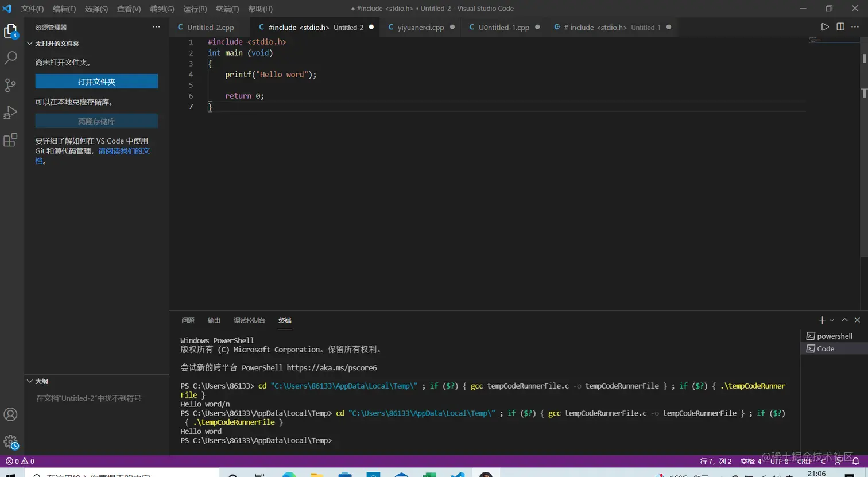Open the 终端(T) menu
The height and width of the screenshot is (477, 868).
pyautogui.click(x=227, y=9)
